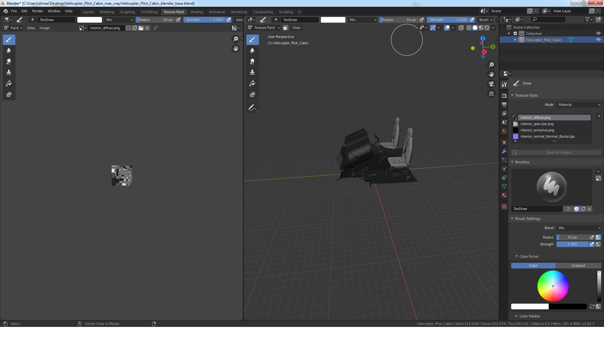Select the Gradient color mode button

coord(579,266)
